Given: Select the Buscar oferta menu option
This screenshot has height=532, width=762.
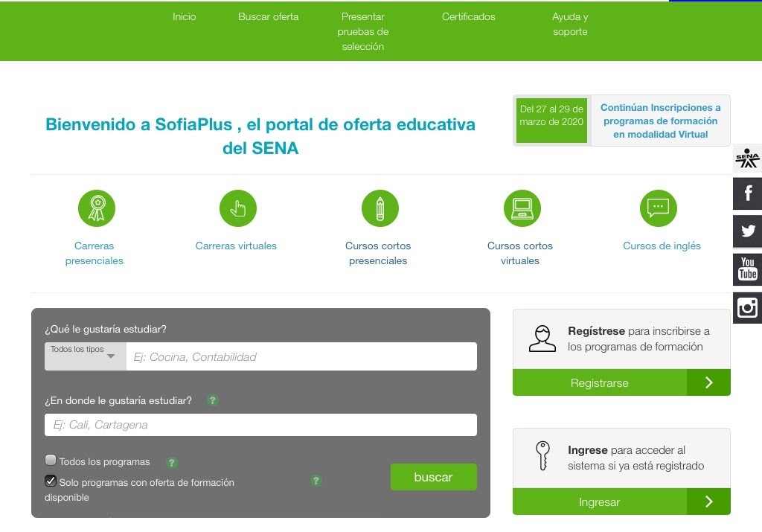Looking at the screenshot, I should (x=268, y=16).
